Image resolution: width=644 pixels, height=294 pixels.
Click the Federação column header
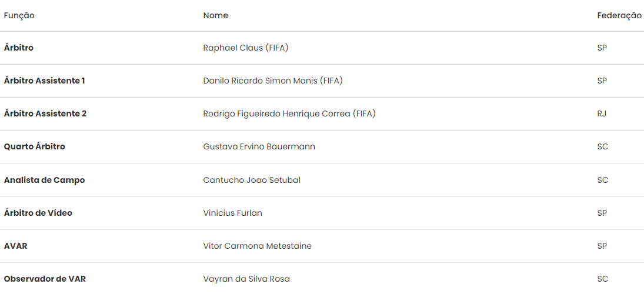tap(619, 16)
